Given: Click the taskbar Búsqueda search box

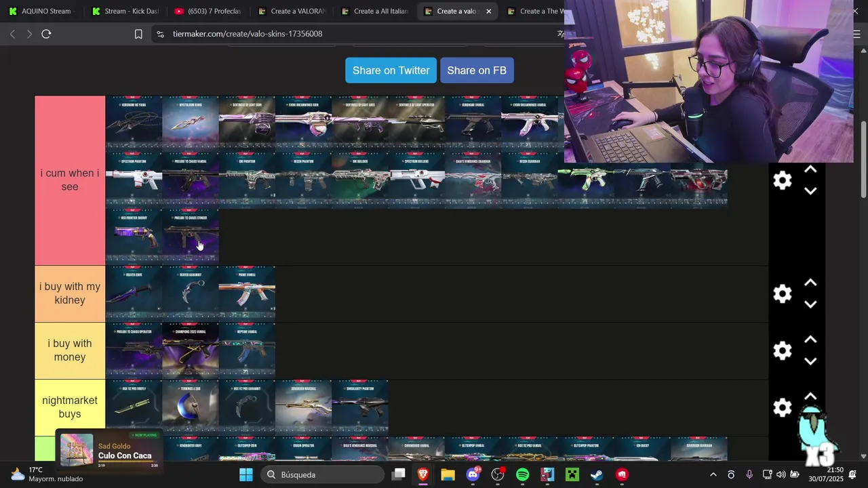Looking at the screenshot, I should pyautogui.click(x=321, y=474).
